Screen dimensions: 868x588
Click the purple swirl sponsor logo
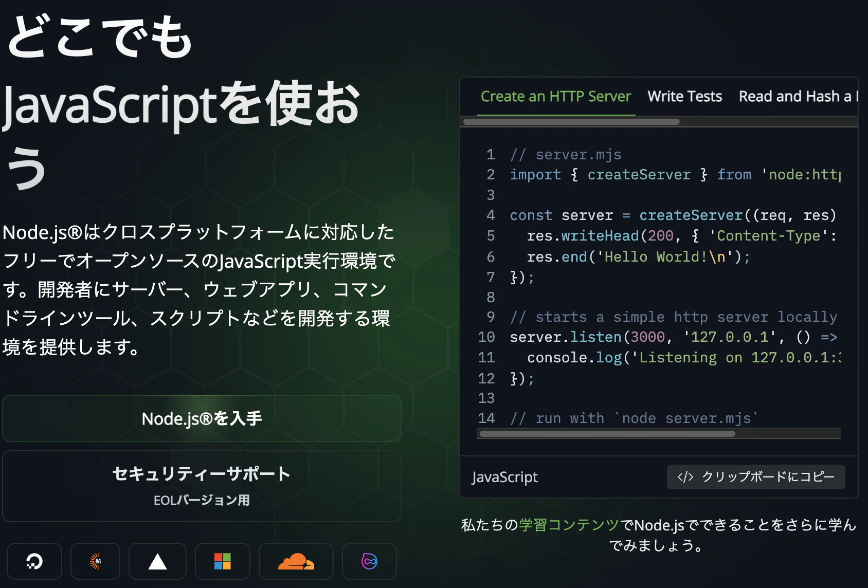pos(369,561)
